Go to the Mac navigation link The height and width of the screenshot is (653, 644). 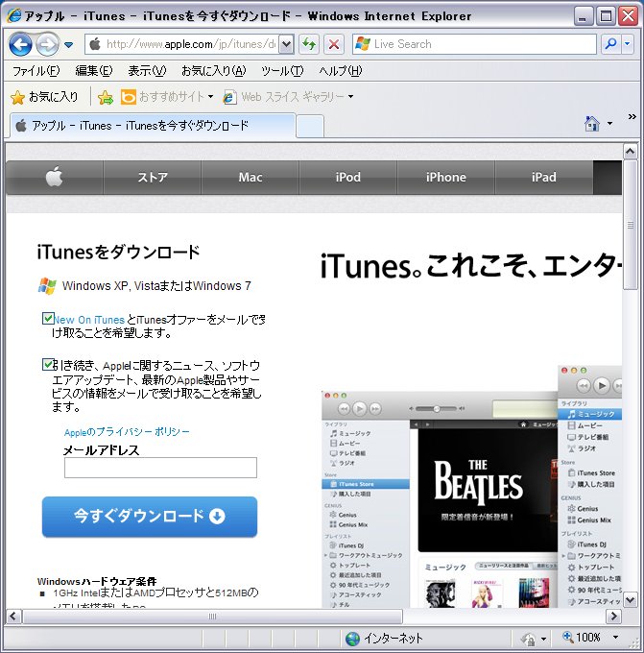(x=250, y=178)
